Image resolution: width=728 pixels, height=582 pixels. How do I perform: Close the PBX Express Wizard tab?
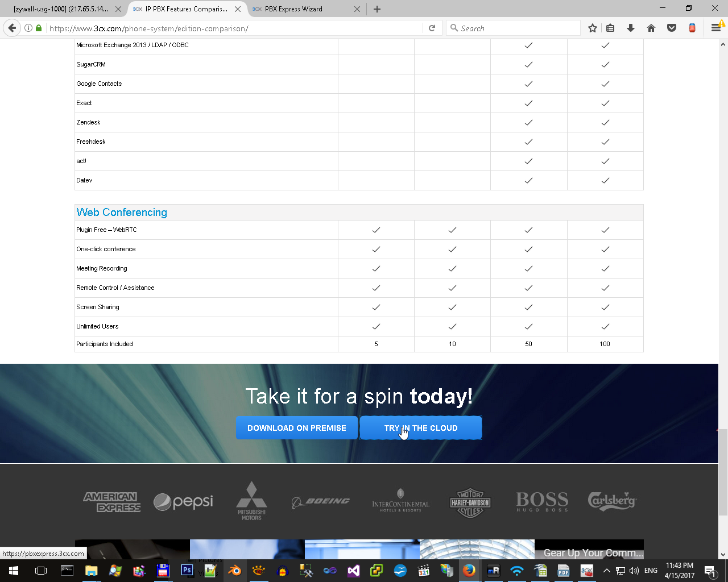point(357,9)
